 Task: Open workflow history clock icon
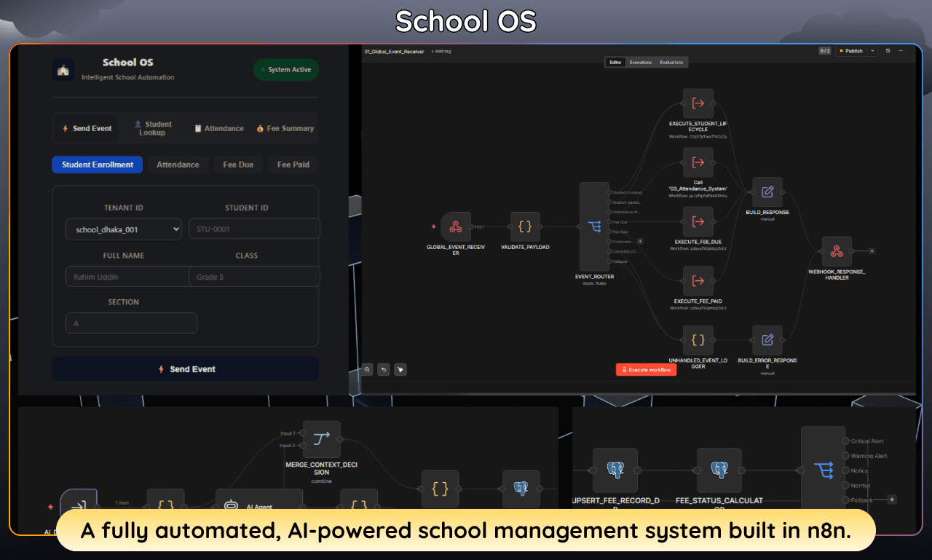click(x=888, y=51)
